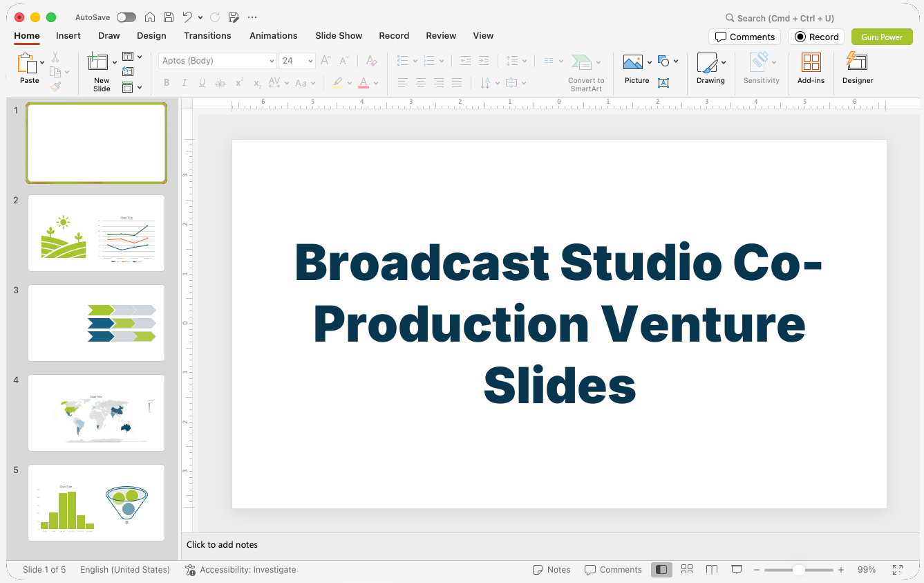The width and height of the screenshot is (924, 583).
Task: Insert a text box
Action: pyautogui.click(x=663, y=83)
